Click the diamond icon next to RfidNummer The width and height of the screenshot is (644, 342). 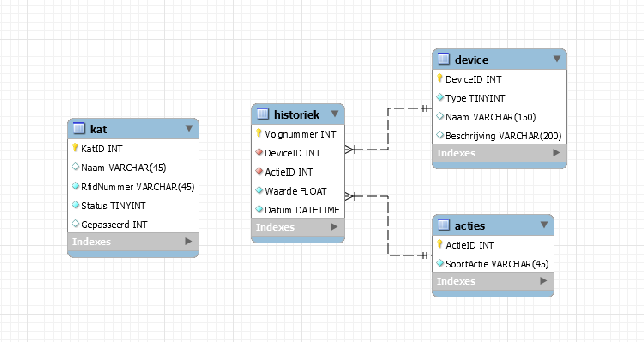75,186
